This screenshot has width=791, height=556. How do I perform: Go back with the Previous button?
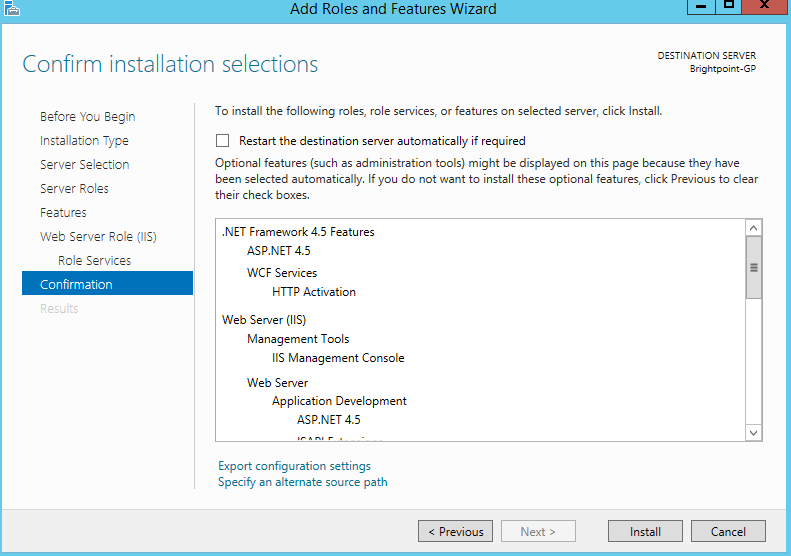tap(455, 532)
